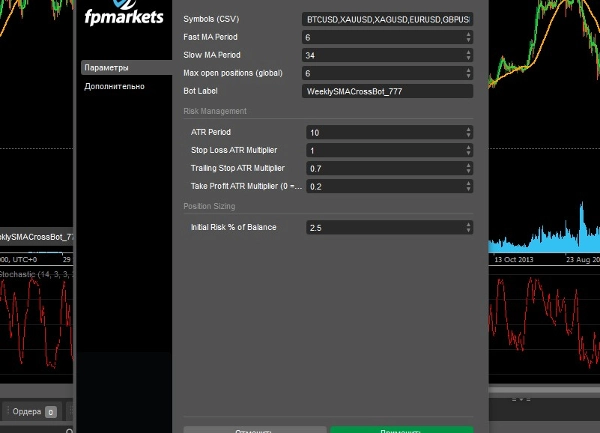Viewport: 600px width, 433px height.
Task: Increase the Trailing Stop ATR Multiplier
Action: (x=469, y=165)
